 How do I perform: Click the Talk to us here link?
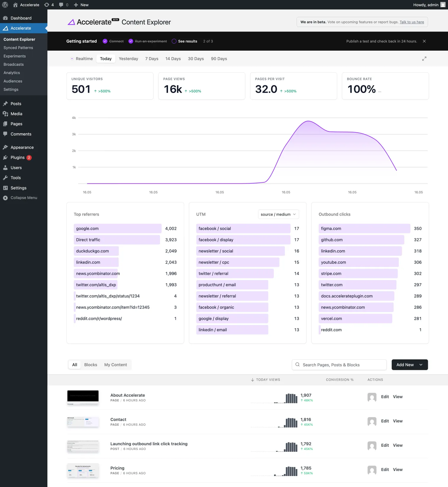tap(412, 22)
